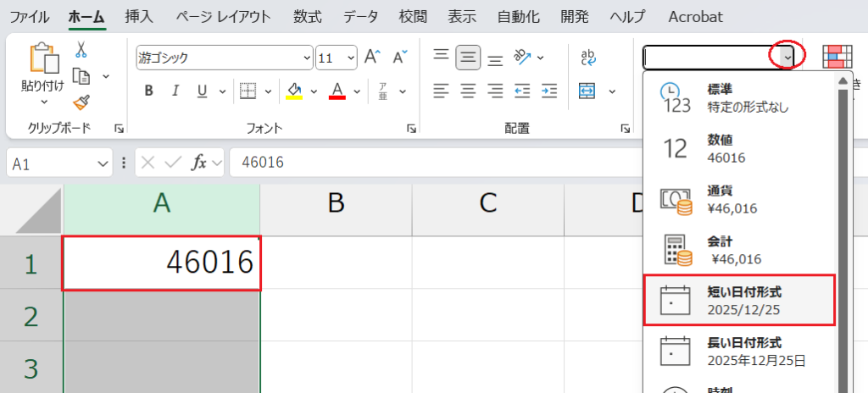Click the Merge and Center icon

587,91
